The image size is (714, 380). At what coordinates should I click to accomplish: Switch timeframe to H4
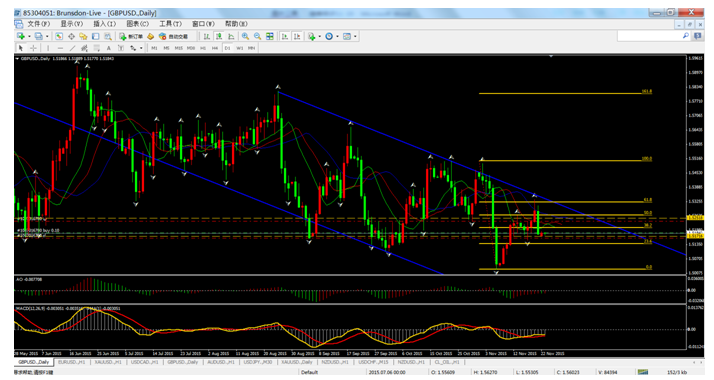215,48
